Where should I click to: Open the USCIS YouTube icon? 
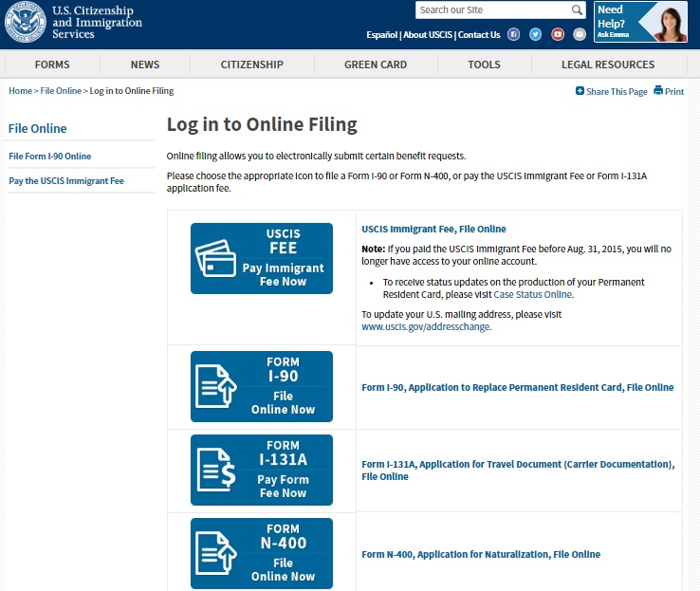[x=558, y=34]
